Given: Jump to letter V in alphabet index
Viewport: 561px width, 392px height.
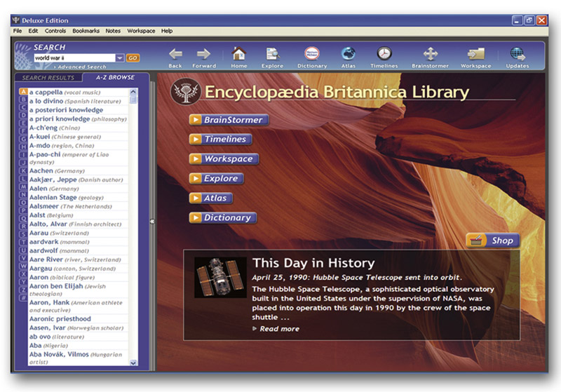Looking at the screenshot, I should pos(23,258).
